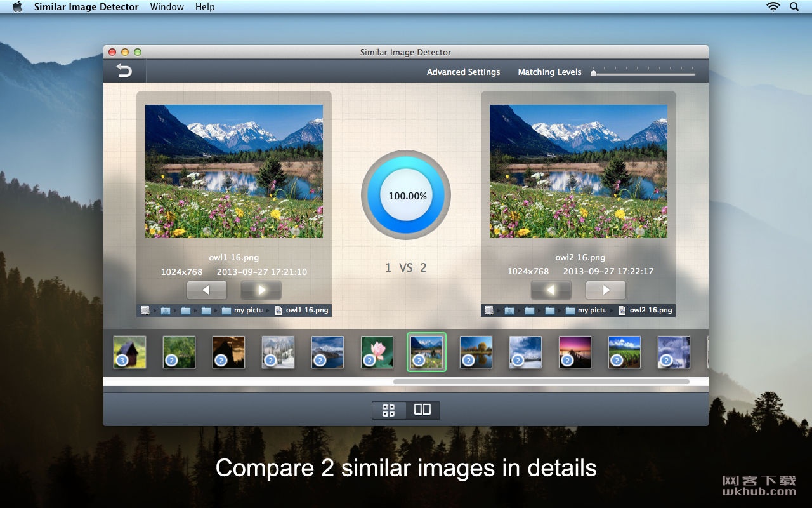The width and height of the screenshot is (812, 508).
Task: Click the right panel 1024x768 dimensions text
Action: [x=528, y=271]
